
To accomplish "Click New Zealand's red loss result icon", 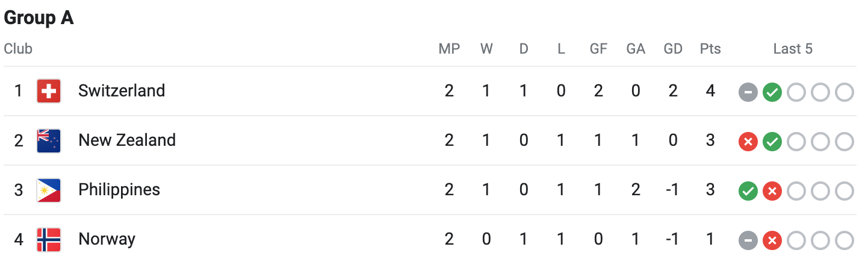I will pyautogui.click(x=748, y=142).
